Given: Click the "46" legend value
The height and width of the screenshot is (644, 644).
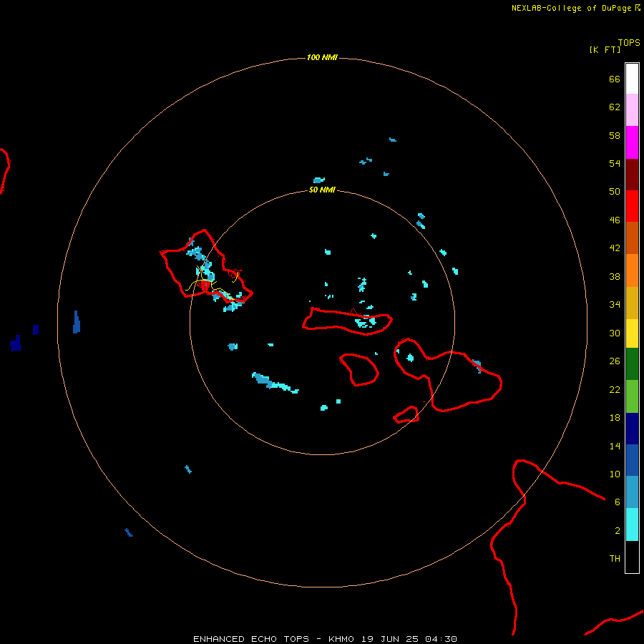Looking at the screenshot, I should pos(615,220).
